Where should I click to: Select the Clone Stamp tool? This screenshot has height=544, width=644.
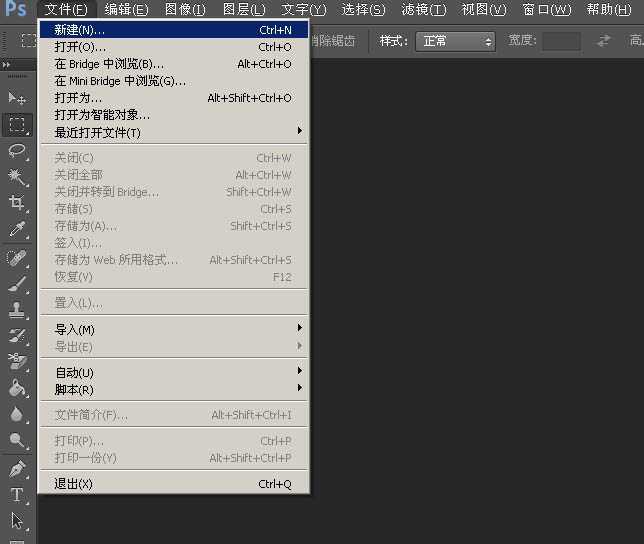(17, 309)
